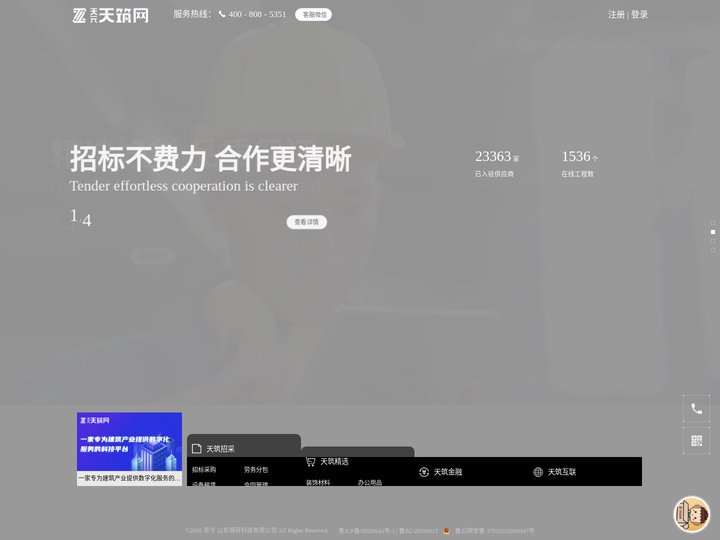Click the 查看详情 button on the banner
Viewport: 720px width, 540px height.
pyautogui.click(x=307, y=222)
